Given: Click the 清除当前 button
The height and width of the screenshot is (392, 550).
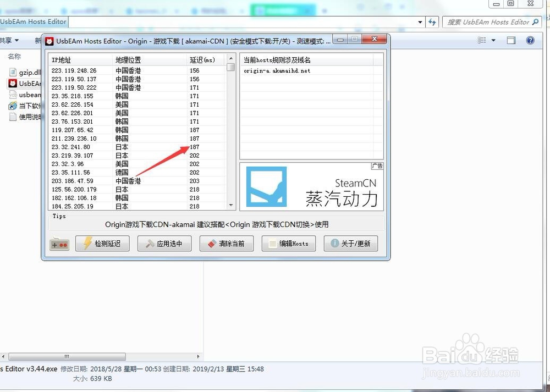Looking at the screenshot, I should point(227,244).
